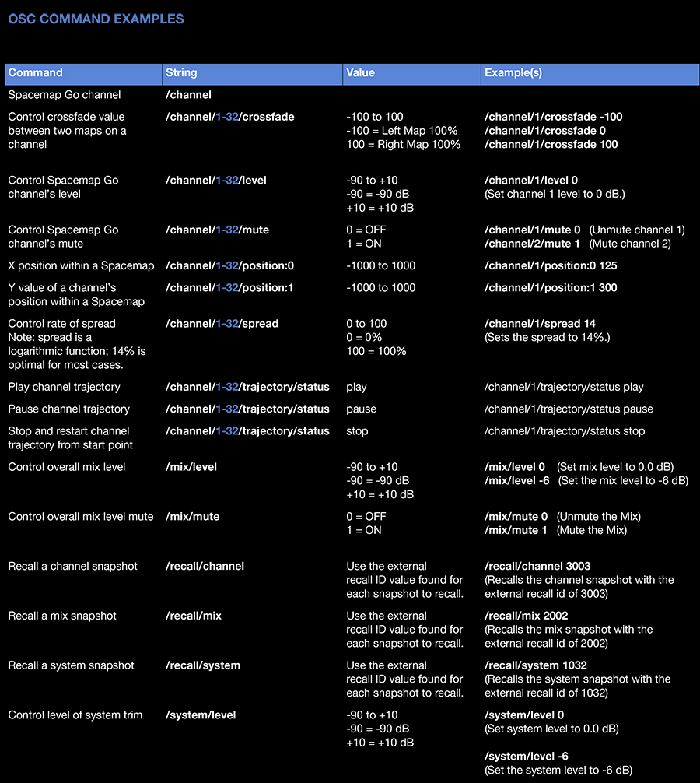Click the String column header
This screenshot has width=700, height=783.
(x=253, y=73)
